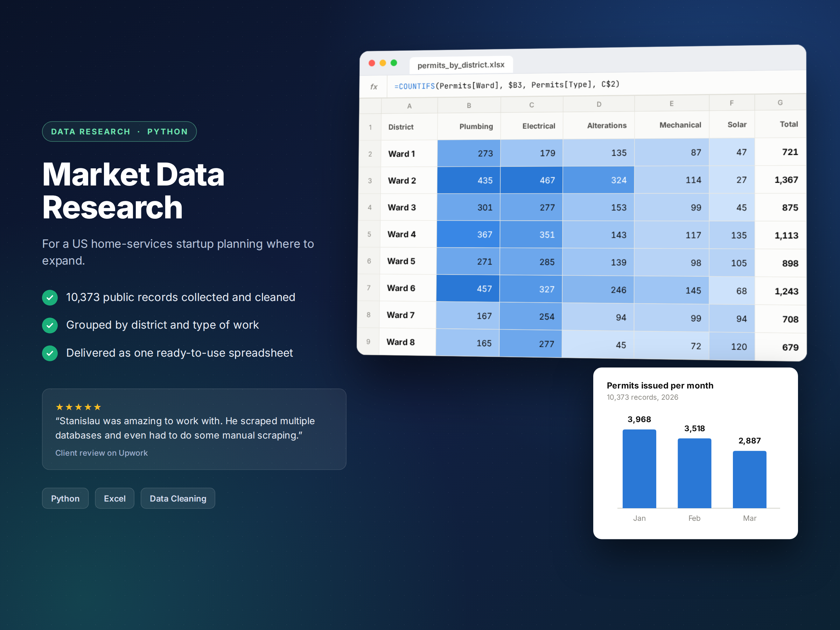The width and height of the screenshot is (840, 630).
Task: Click the 'District' header cell
Action: point(409,127)
